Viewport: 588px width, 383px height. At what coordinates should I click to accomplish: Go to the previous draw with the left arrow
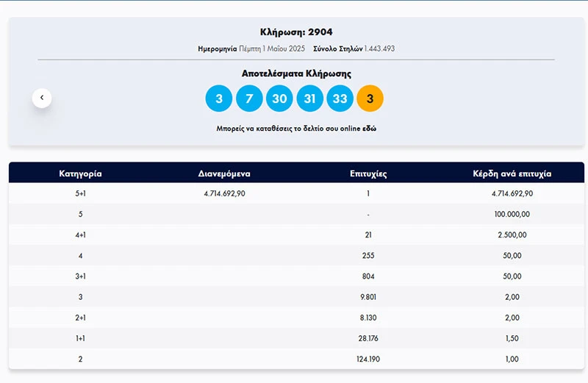pos(42,97)
